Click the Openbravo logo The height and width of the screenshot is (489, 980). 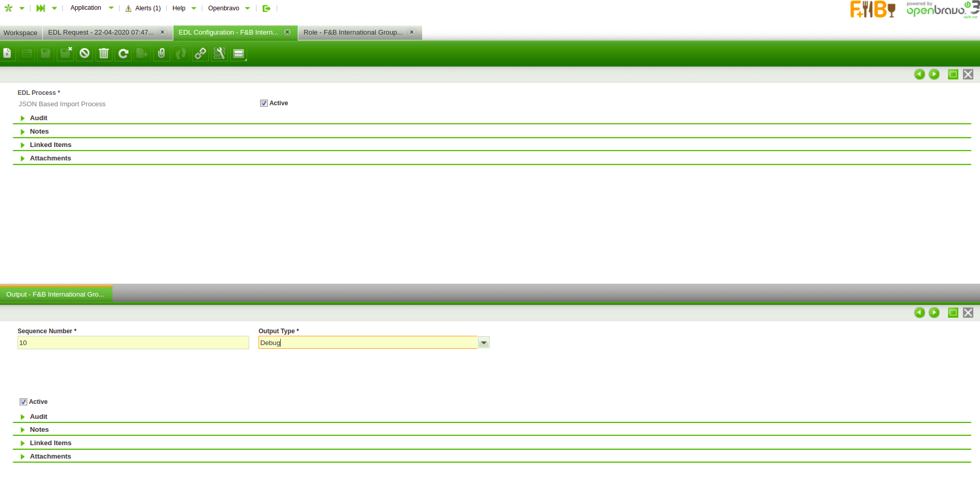[x=942, y=9]
